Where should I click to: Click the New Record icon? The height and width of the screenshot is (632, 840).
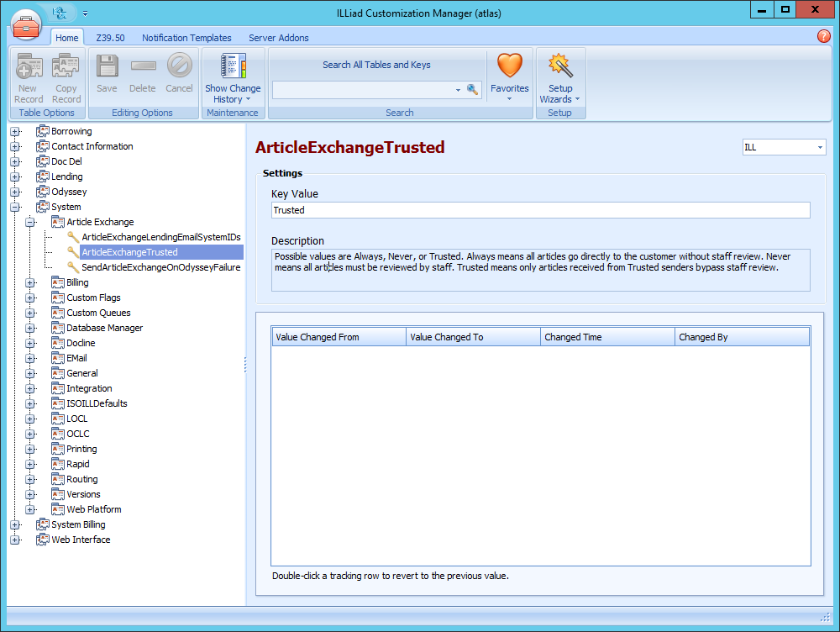pos(29,67)
